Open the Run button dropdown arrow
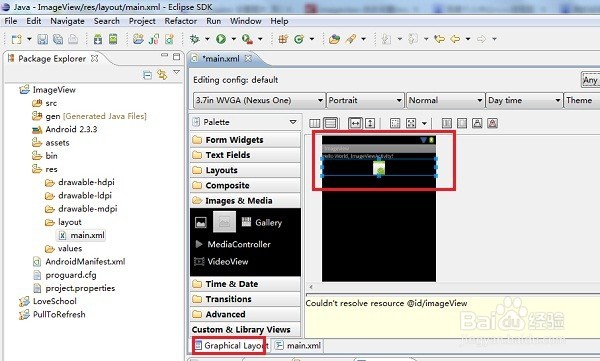The width and height of the screenshot is (600, 361). point(233,39)
